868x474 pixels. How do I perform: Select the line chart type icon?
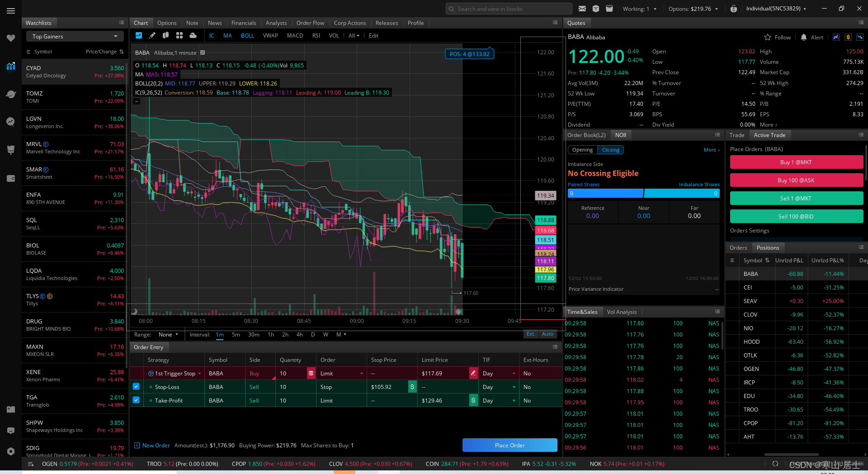pos(139,35)
